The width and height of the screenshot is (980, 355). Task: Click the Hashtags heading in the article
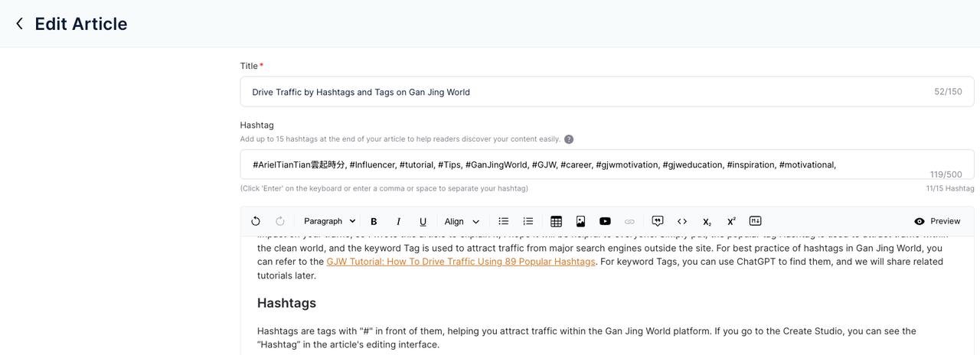287,303
